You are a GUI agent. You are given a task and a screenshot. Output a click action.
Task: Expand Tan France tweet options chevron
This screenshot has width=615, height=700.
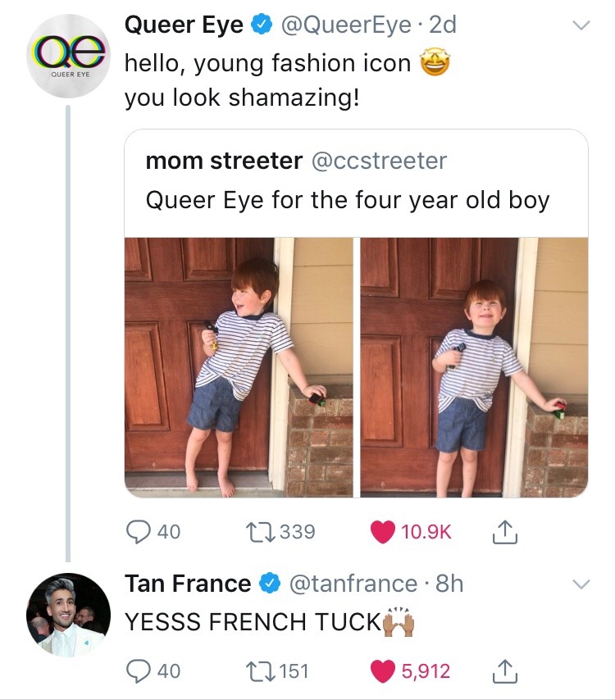pyautogui.click(x=581, y=584)
